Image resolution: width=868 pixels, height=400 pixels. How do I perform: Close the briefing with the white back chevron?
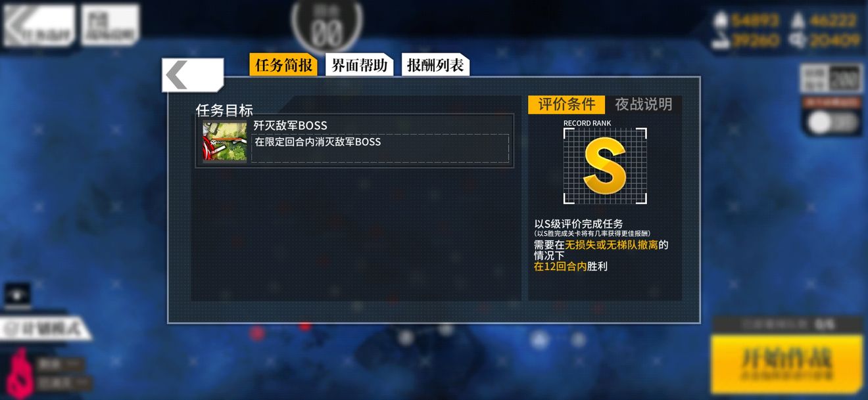click(192, 75)
